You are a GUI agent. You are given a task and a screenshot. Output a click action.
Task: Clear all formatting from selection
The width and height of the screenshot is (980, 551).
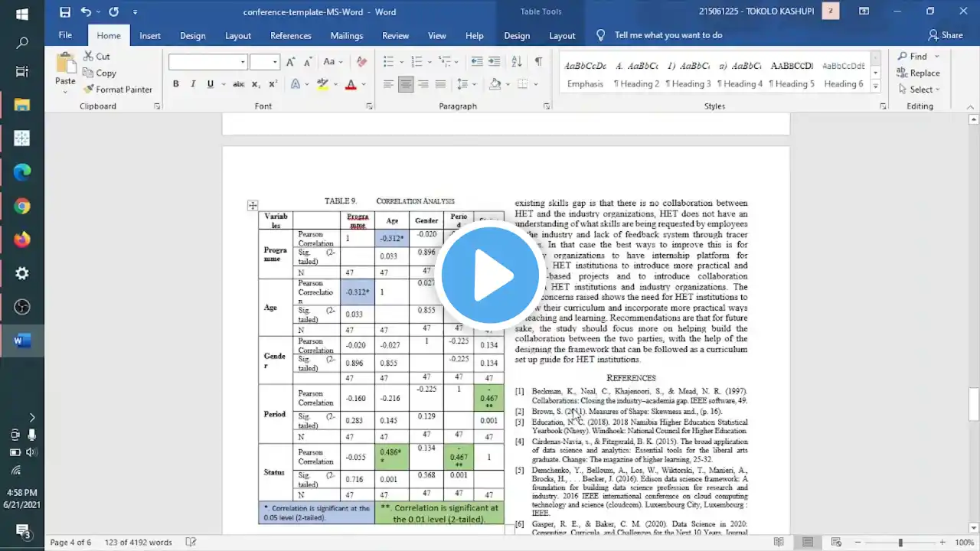click(x=361, y=62)
